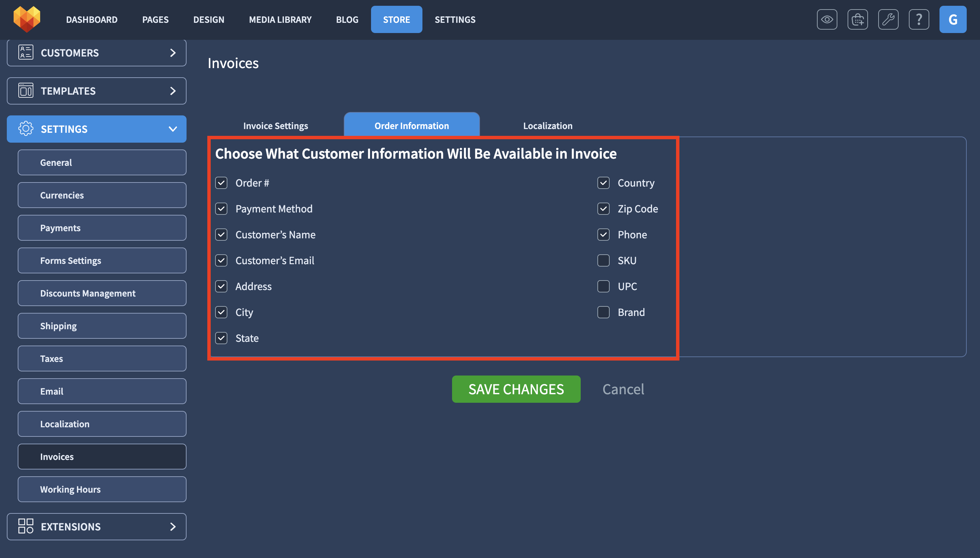Viewport: 980px width, 558px height.
Task: Open Taxes settings
Action: (x=102, y=359)
